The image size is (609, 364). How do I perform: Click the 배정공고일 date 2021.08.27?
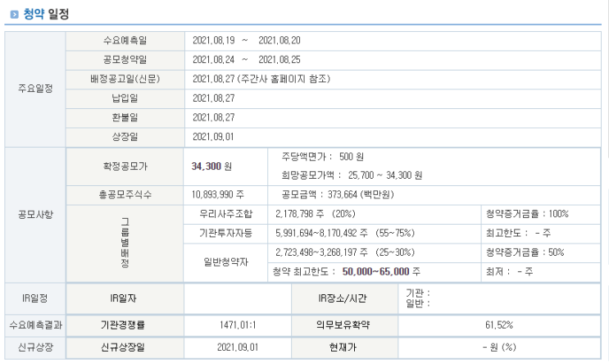click(x=214, y=80)
